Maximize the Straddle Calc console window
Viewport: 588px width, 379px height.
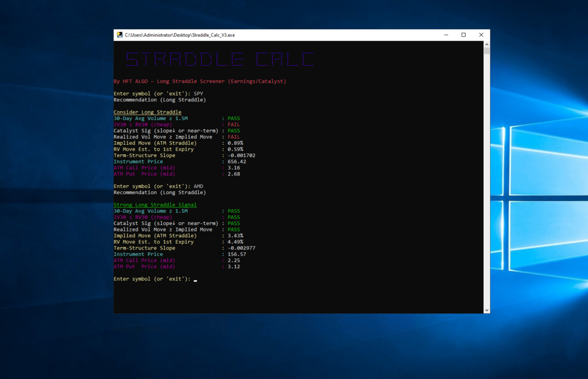(x=463, y=35)
